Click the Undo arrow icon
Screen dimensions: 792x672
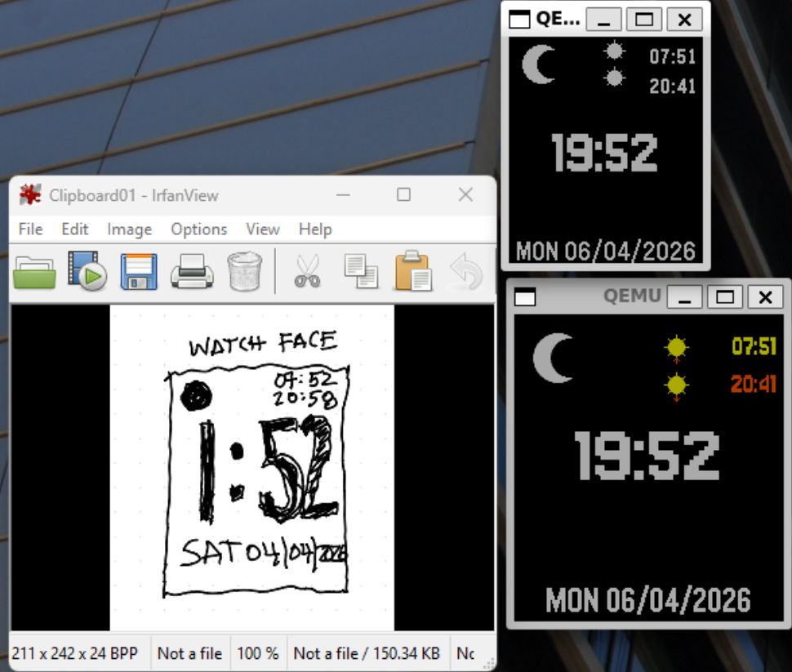click(x=466, y=272)
